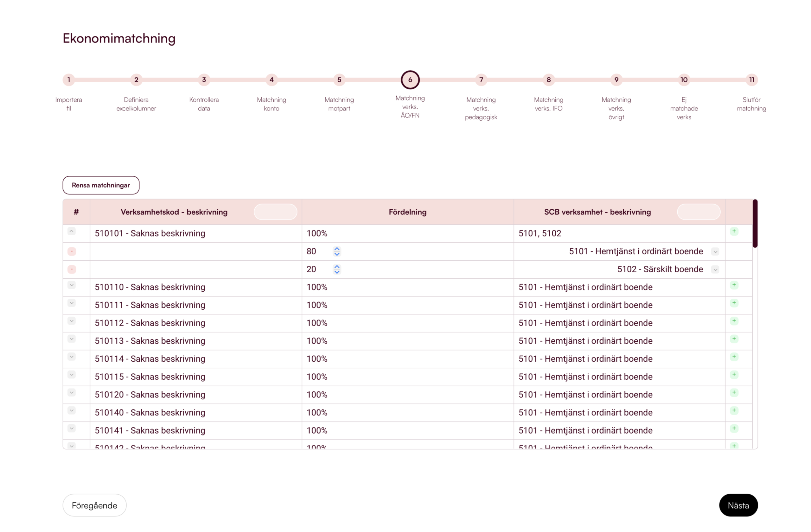Click green plus icon on row 510140
Screen dimensions: 811x532
point(734,410)
